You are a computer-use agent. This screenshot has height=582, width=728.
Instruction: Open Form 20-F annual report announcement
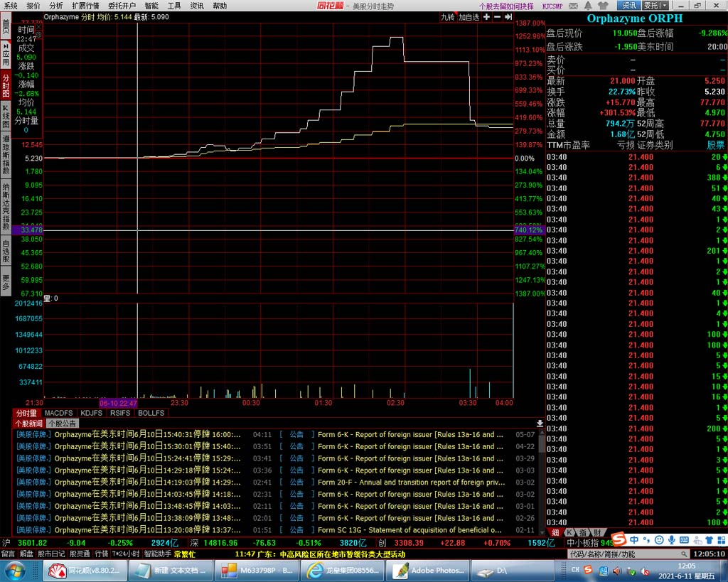pyautogui.click(x=412, y=483)
